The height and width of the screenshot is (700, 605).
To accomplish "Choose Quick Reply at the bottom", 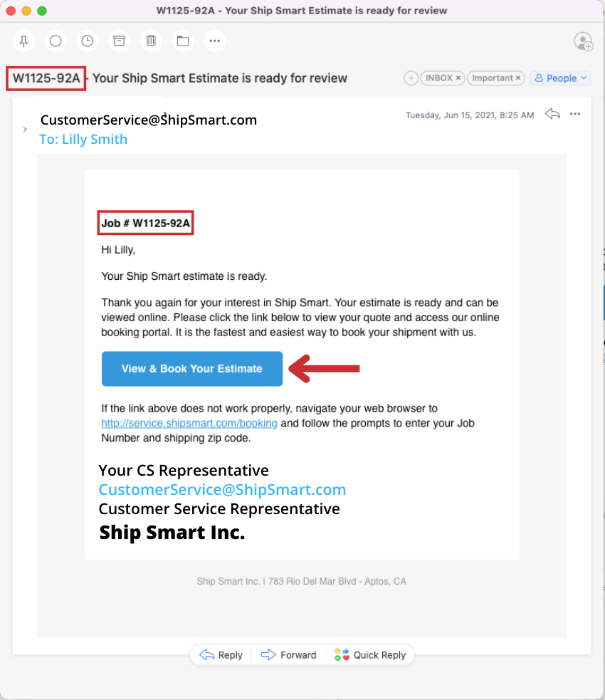I will (370, 655).
